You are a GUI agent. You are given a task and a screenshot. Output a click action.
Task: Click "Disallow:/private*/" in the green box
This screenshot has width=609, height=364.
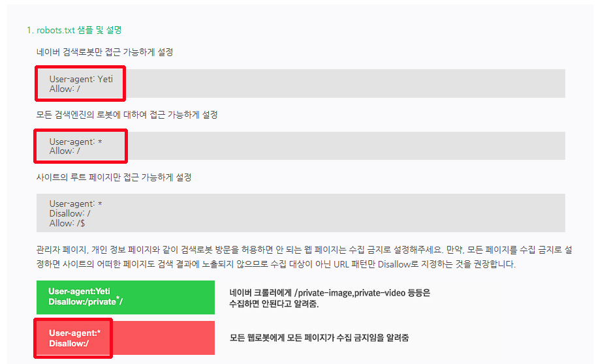[86, 301]
